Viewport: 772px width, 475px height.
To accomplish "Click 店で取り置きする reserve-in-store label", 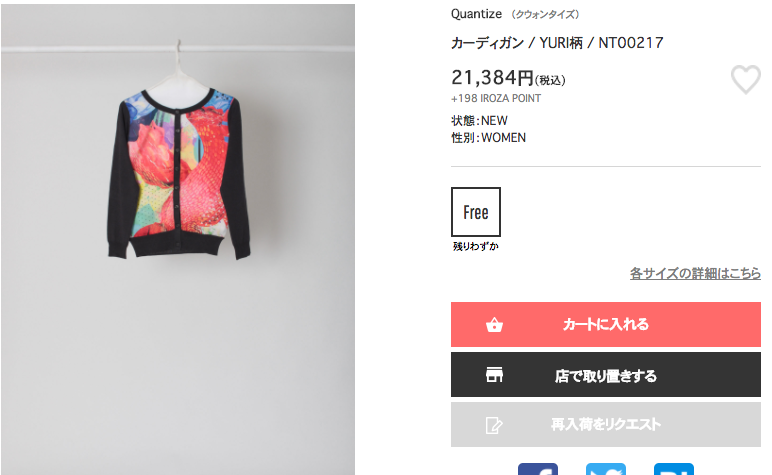I will coord(606,376).
